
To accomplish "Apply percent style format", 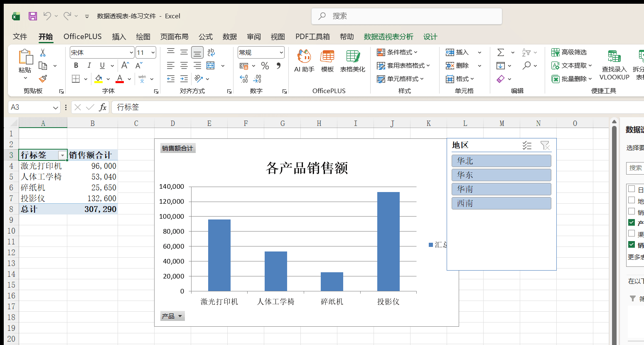I will [x=265, y=66].
